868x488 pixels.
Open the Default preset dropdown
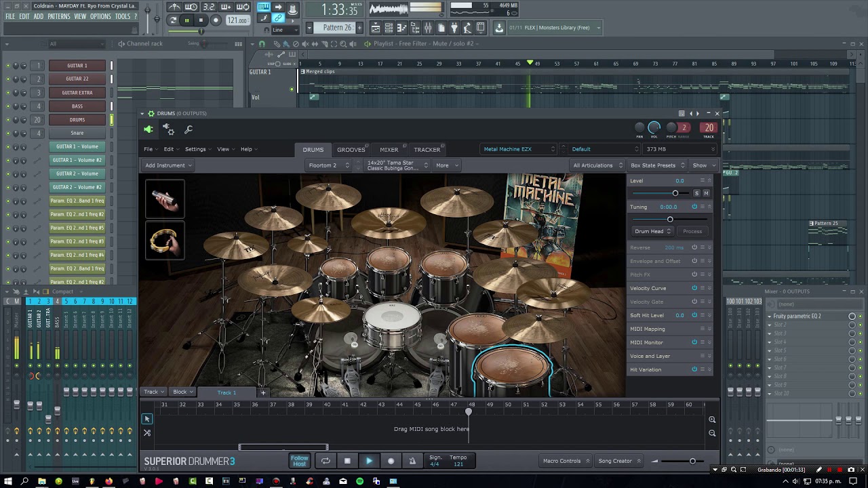coord(605,149)
